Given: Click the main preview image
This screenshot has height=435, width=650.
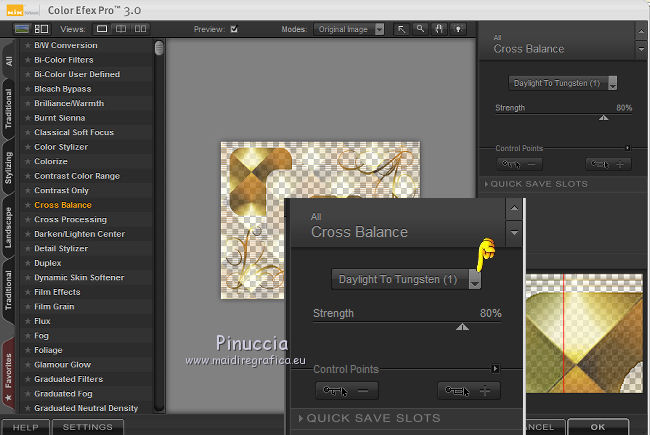Looking at the screenshot, I should point(320,220).
